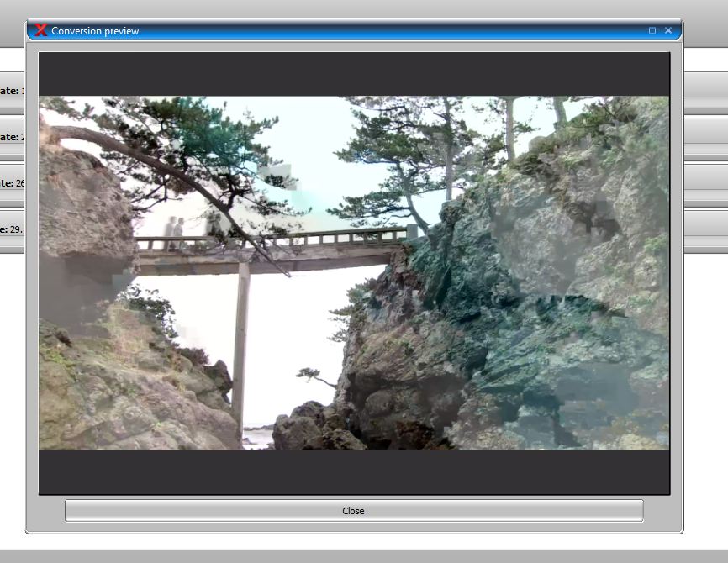Close the Conversion preview window with X
Screen dimensions: 728x563
click(x=668, y=30)
